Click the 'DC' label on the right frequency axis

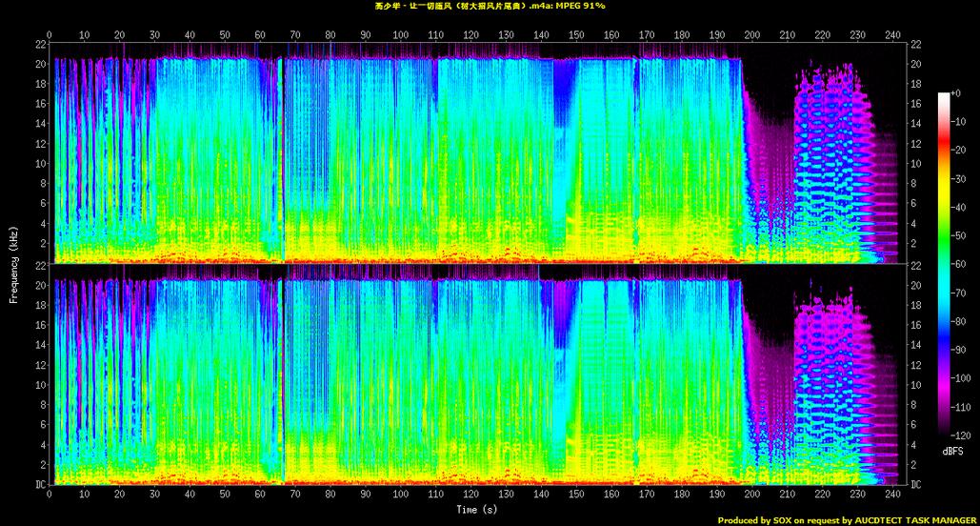tap(915, 484)
